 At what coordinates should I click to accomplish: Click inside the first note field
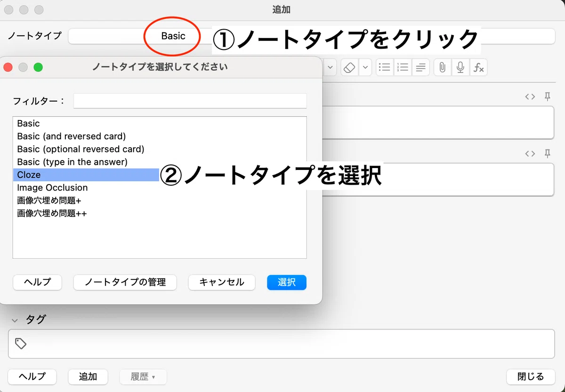(438, 122)
